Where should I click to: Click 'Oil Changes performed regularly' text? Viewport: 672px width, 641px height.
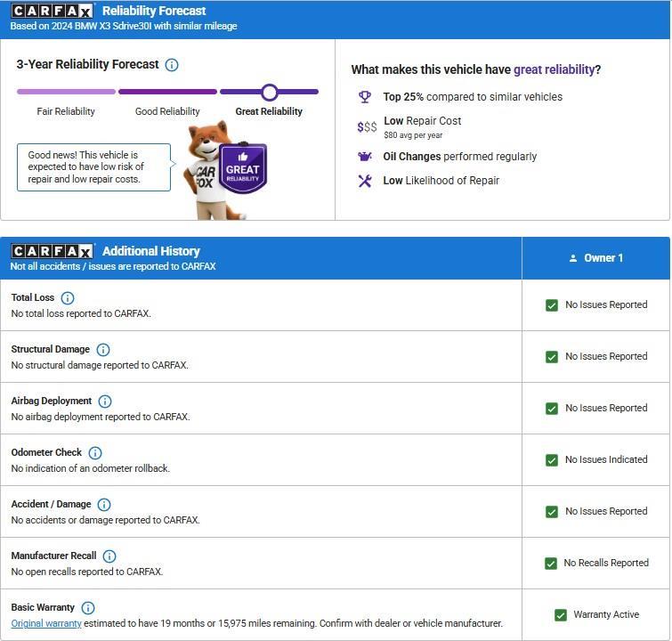(460, 157)
